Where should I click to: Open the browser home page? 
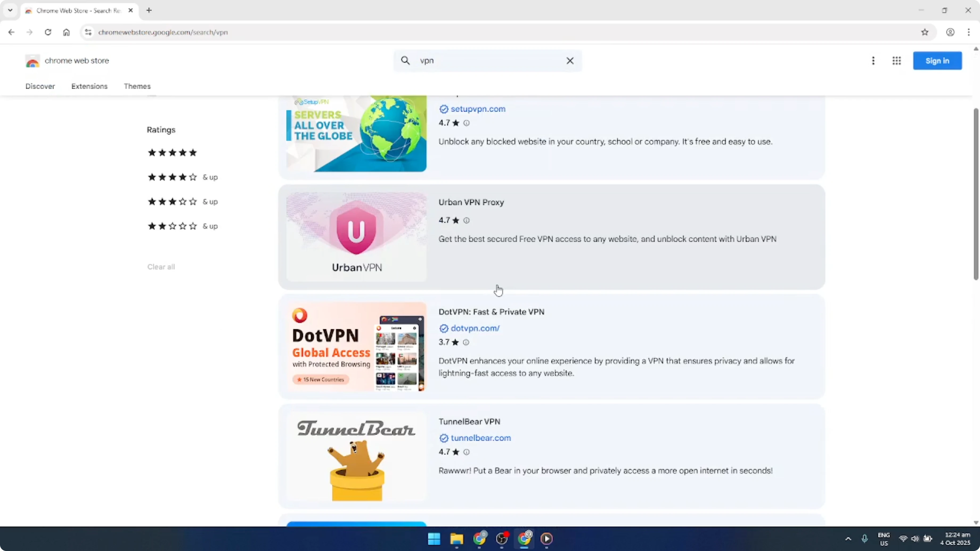click(66, 32)
